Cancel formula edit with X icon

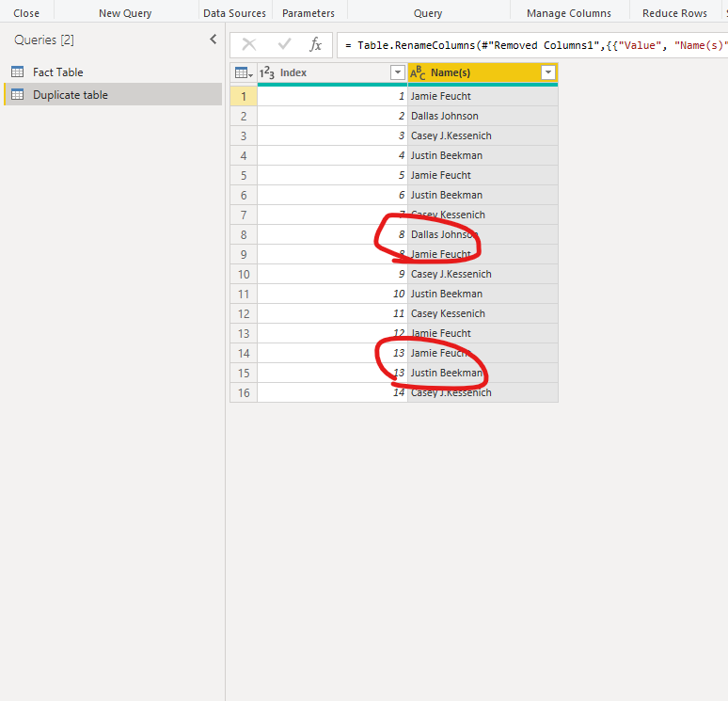point(249,44)
